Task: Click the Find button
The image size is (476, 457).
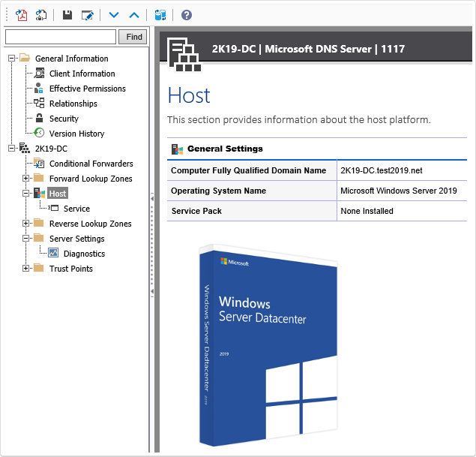Action: click(x=133, y=37)
